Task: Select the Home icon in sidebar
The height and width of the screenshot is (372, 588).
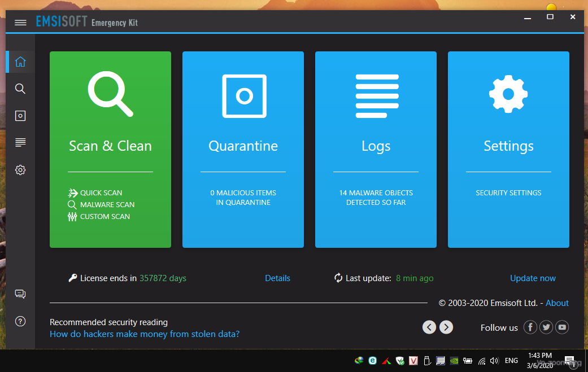Action: tap(20, 62)
